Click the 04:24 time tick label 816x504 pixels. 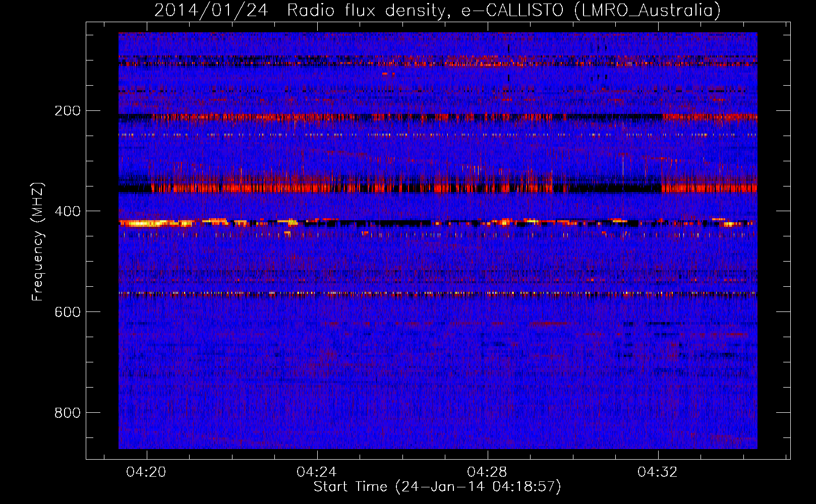(317, 472)
